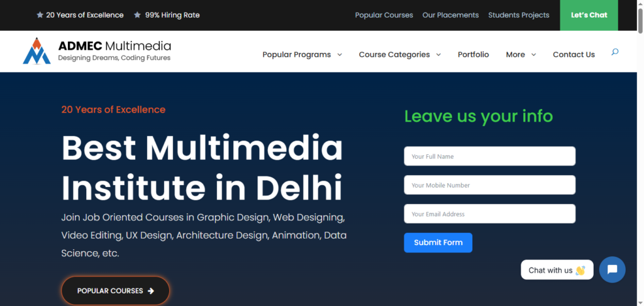Click the Submit Form button
Image resolution: width=644 pixels, height=306 pixels.
(438, 242)
